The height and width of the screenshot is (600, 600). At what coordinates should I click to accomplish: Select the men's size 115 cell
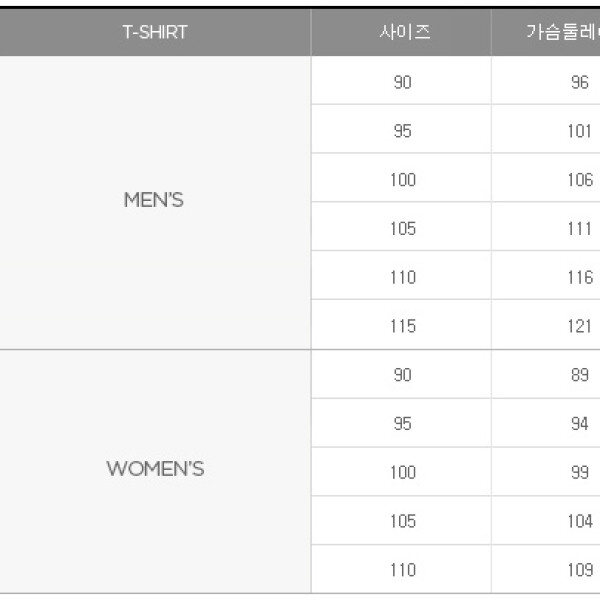pos(402,326)
